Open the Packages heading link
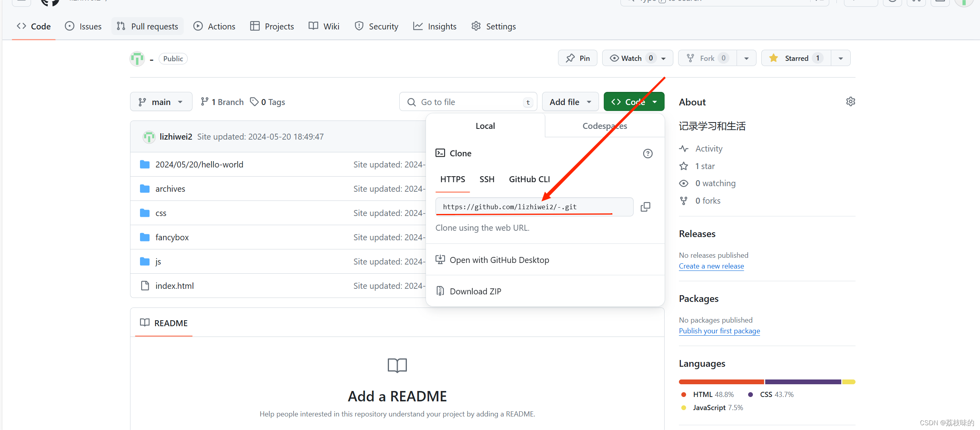 coord(698,299)
